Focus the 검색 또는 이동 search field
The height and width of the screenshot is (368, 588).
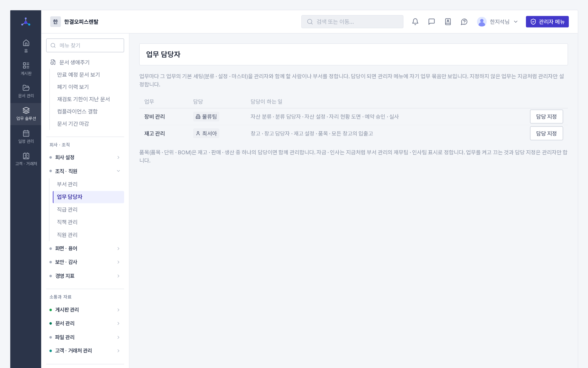pos(352,22)
